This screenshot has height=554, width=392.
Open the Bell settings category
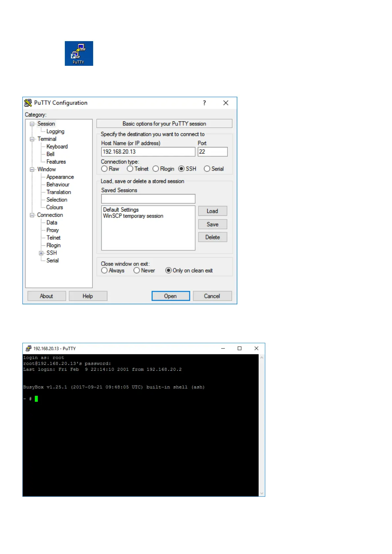tap(50, 154)
